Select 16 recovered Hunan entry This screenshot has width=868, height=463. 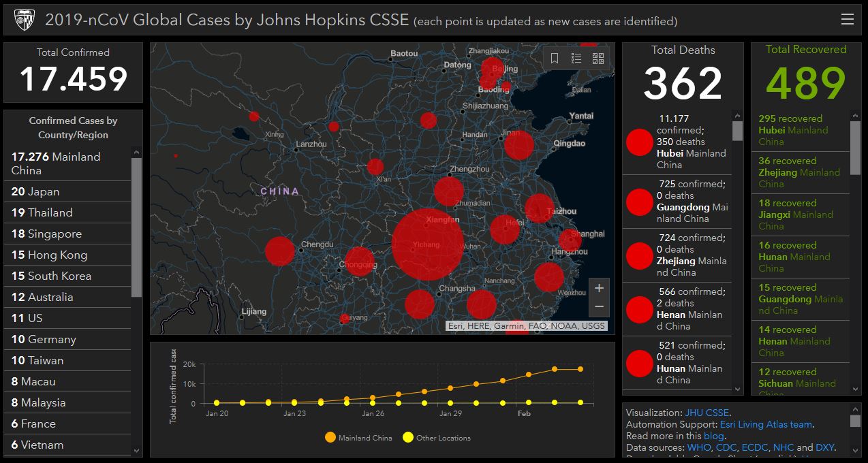[802, 257]
